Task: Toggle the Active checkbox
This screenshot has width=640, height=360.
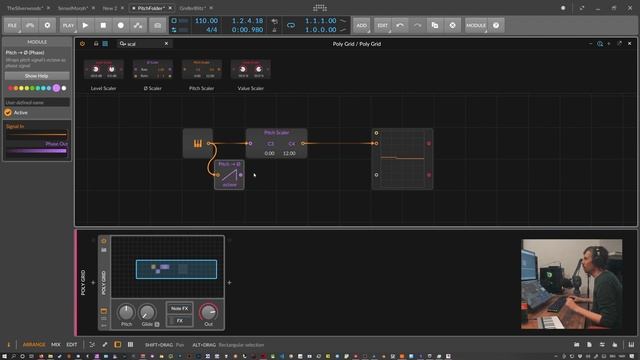Action: [x=8, y=113]
